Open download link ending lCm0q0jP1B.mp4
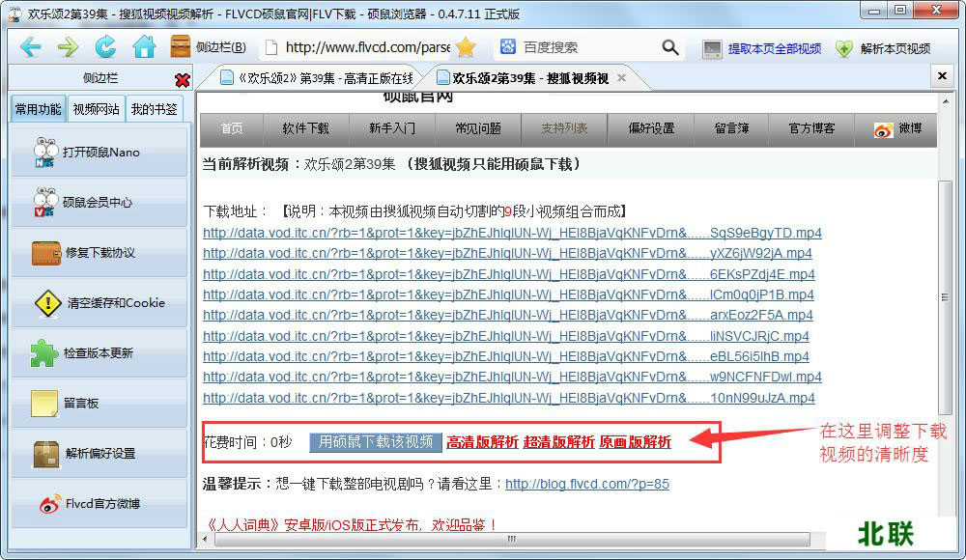Screen dimensions: 966x560 [x=508, y=294]
